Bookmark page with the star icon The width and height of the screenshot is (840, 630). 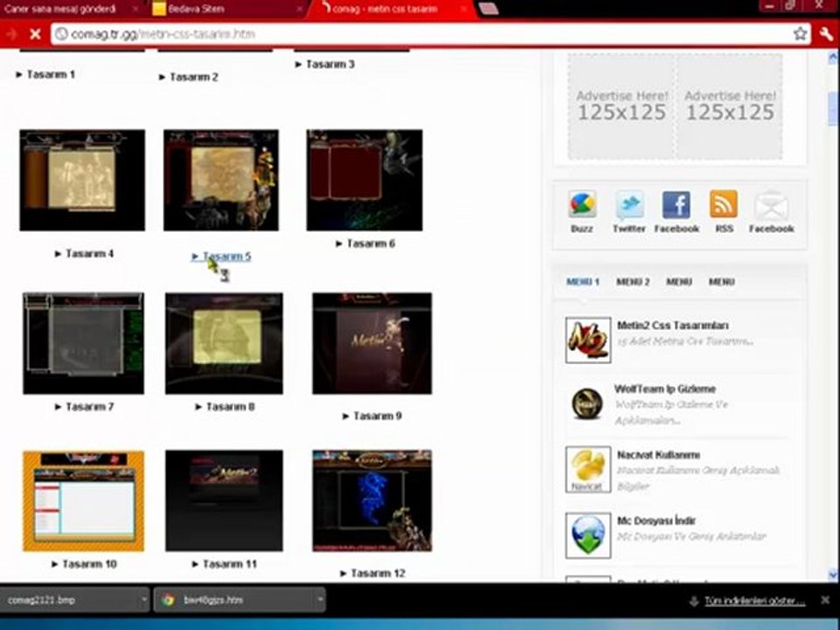point(800,34)
